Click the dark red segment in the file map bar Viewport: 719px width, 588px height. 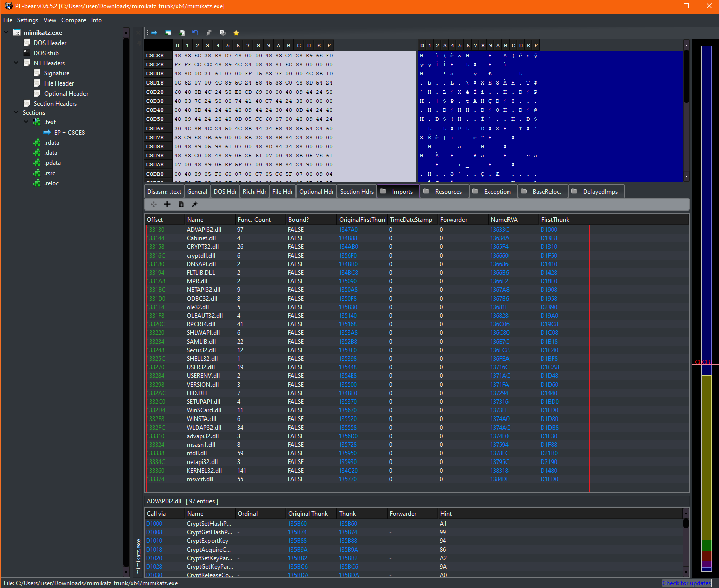tap(706, 556)
